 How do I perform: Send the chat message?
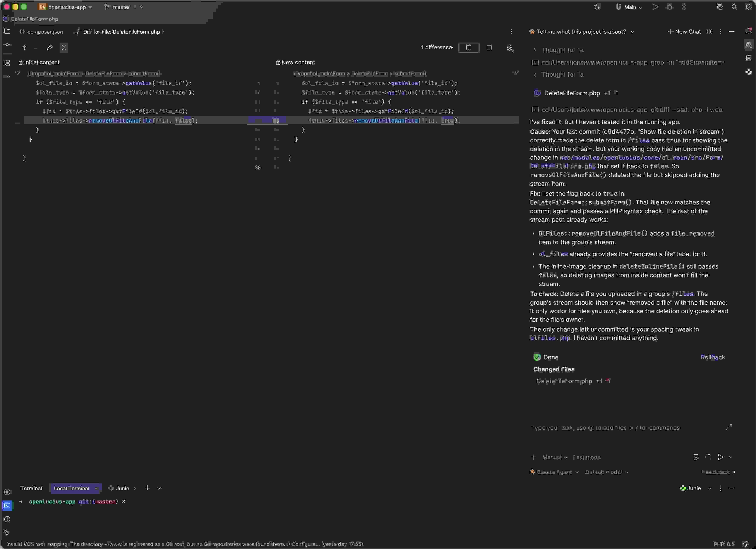(x=720, y=457)
